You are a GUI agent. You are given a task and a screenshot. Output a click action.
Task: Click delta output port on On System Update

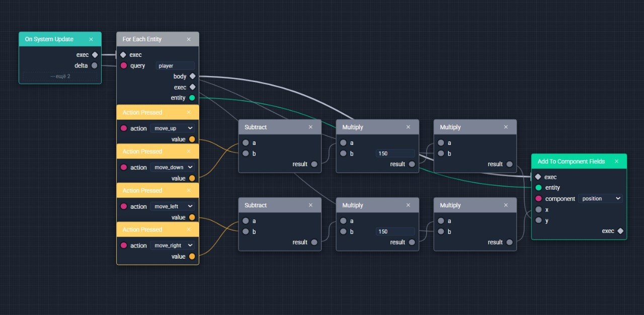pos(95,65)
